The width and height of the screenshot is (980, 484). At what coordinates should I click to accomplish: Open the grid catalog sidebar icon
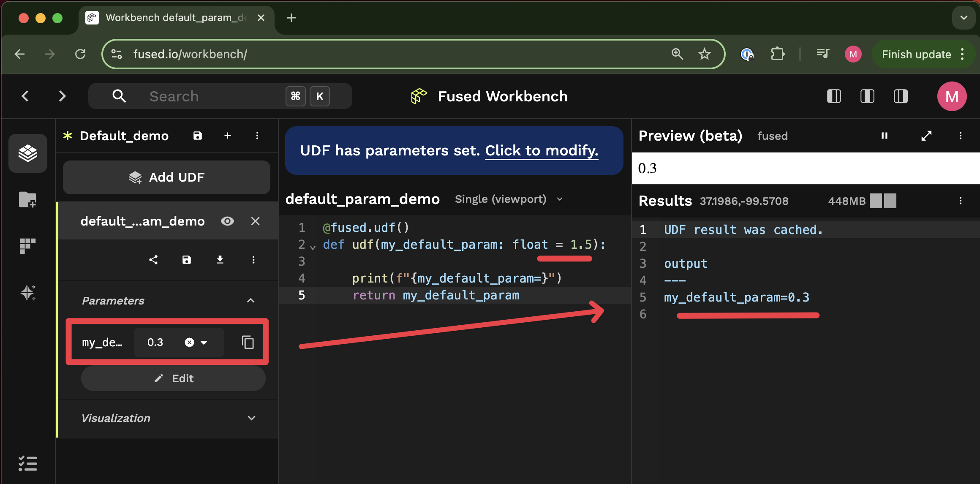point(28,246)
